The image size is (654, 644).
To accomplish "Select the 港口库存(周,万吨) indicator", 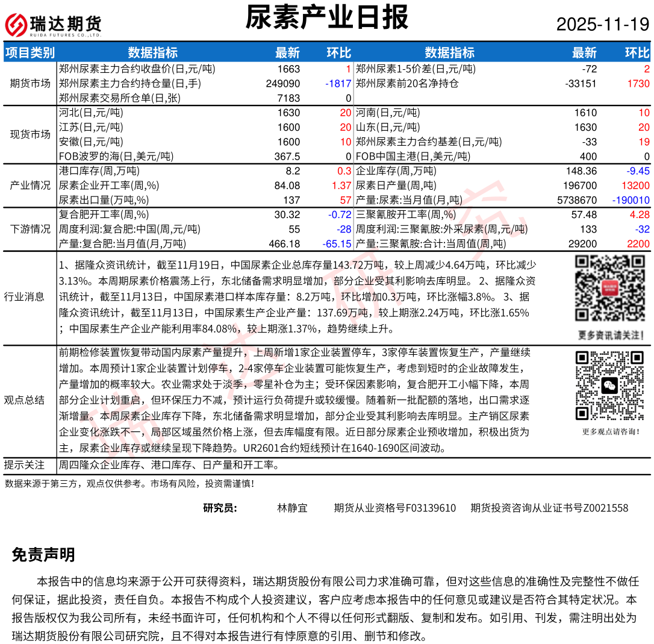I will (x=98, y=171).
